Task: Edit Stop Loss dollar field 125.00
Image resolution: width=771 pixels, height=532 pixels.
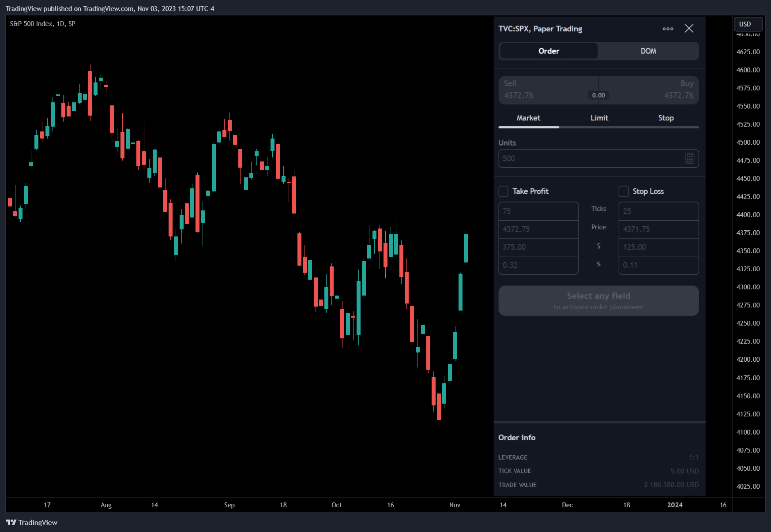Action: click(x=658, y=247)
